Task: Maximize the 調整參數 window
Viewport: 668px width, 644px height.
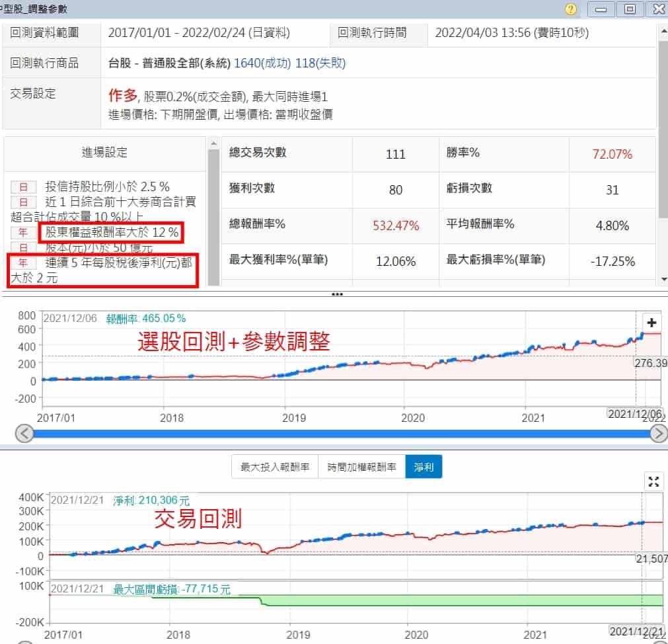Action: click(630, 9)
